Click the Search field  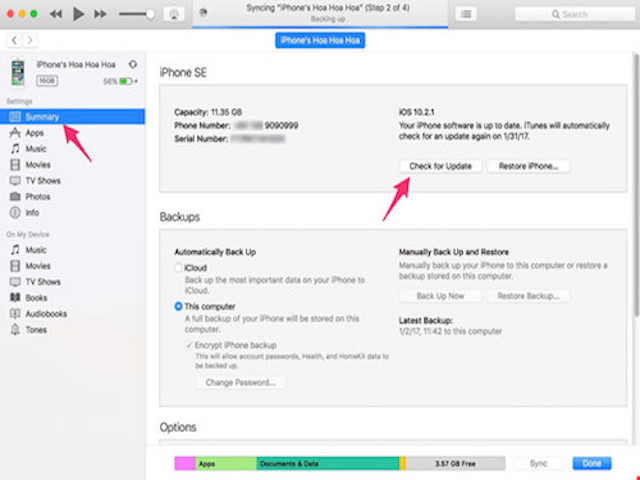click(x=575, y=14)
